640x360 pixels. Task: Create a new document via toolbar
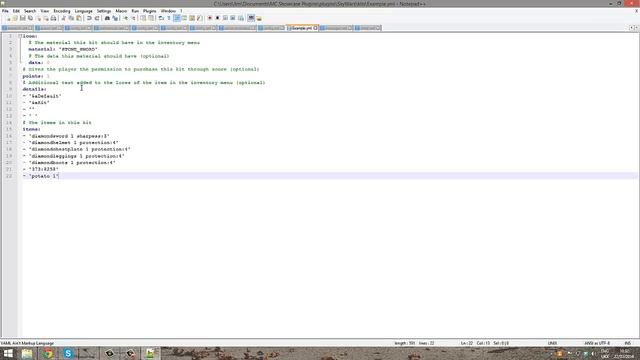(x=8, y=18)
